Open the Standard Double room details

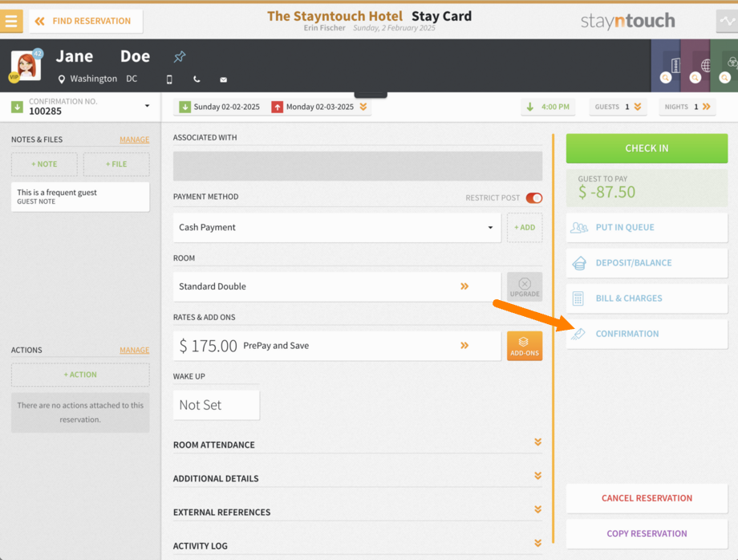(x=337, y=286)
